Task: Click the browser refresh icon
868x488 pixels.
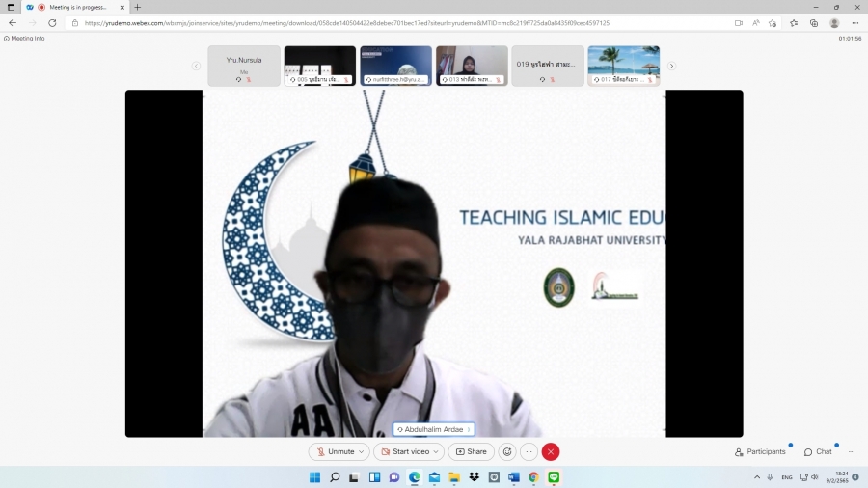Action: coord(52,22)
